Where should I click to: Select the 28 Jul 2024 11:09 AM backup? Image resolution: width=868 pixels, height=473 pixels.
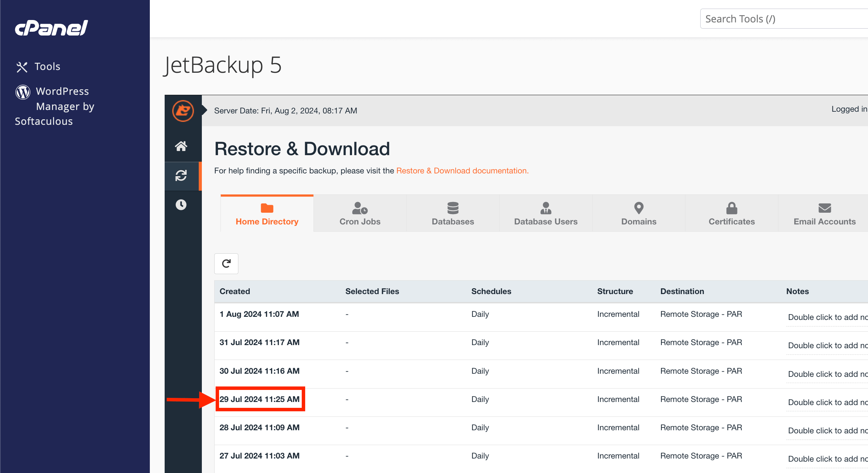(259, 427)
